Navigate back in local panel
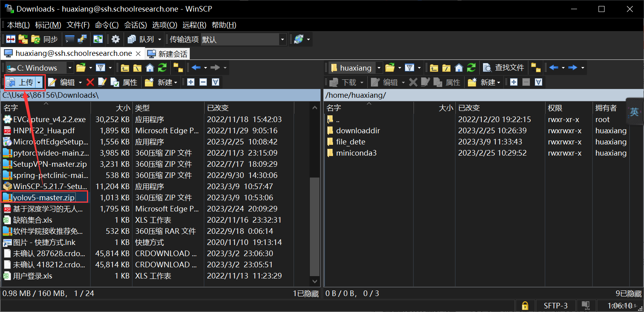The image size is (644, 312). coord(196,68)
